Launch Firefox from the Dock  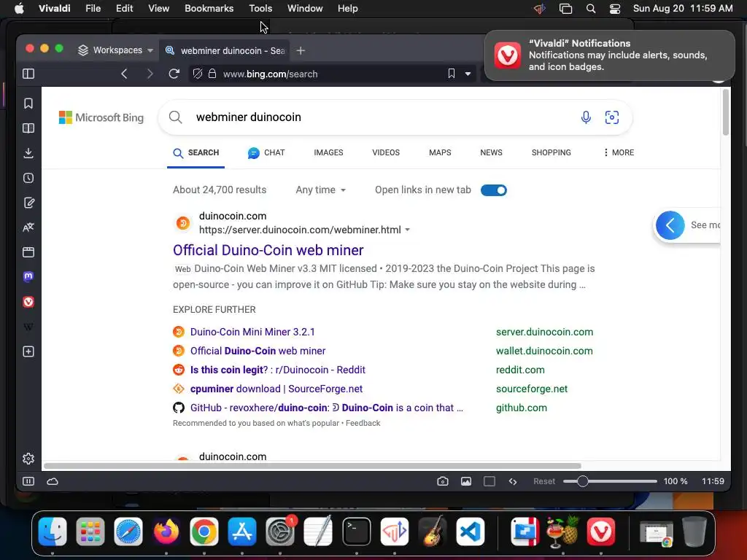(x=166, y=531)
